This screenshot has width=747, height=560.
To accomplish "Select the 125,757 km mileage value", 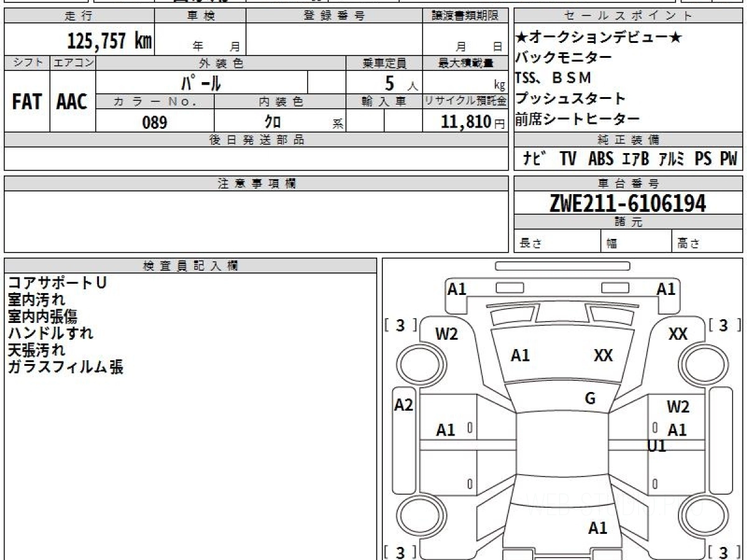I will click(x=110, y=41).
